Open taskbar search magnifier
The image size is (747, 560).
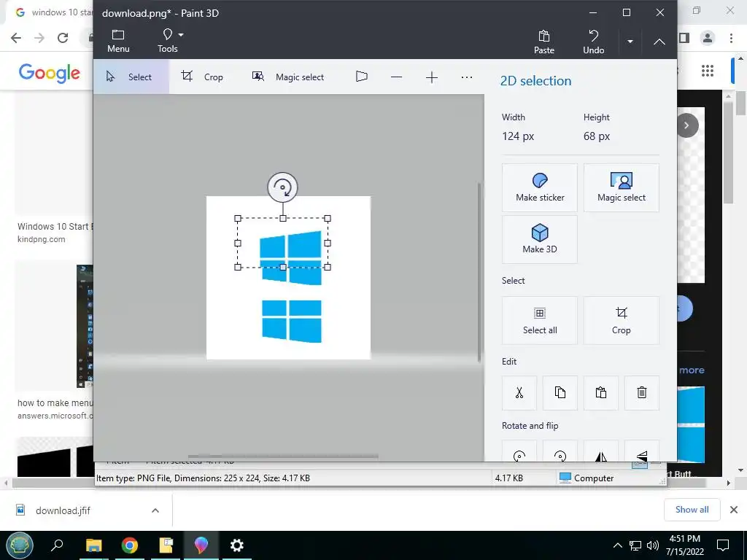tap(57, 545)
